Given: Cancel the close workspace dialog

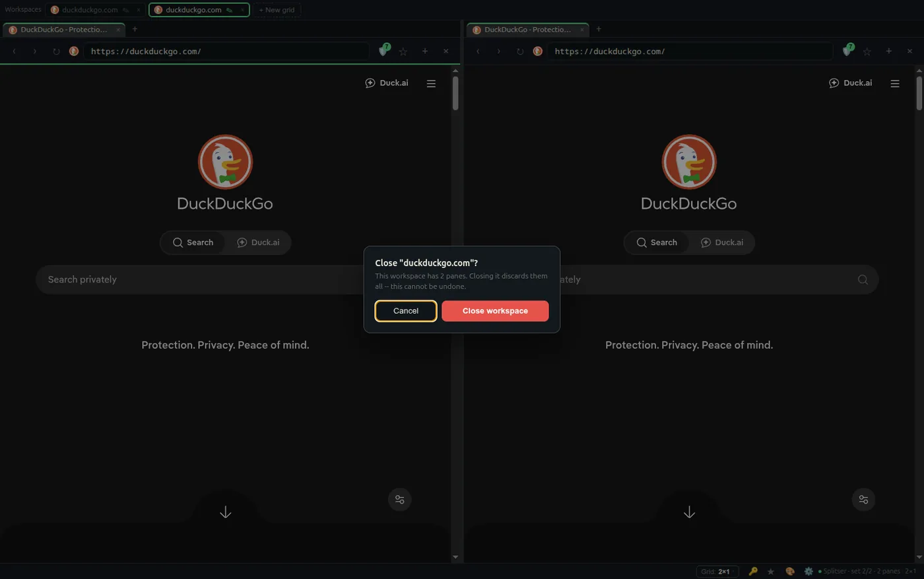Looking at the screenshot, I should (x=406, y=311).
